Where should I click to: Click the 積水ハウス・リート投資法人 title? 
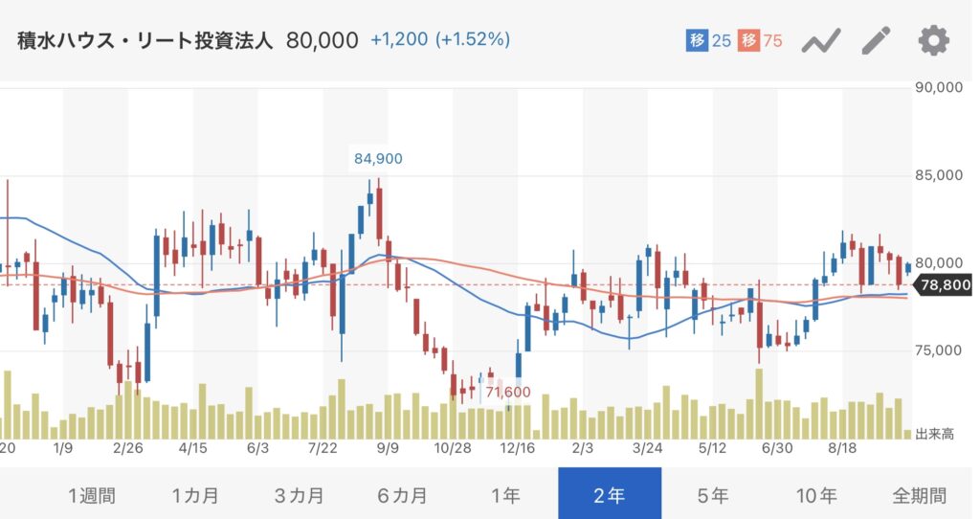(145, 41)
